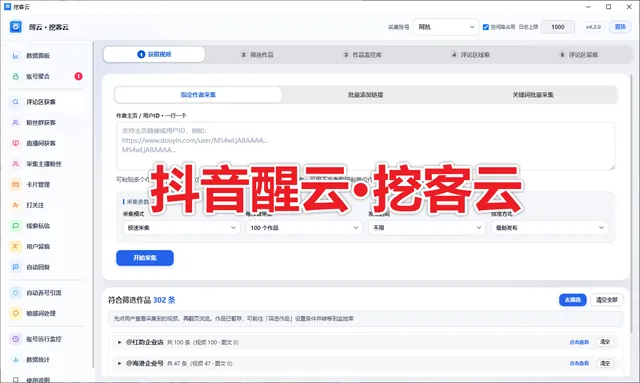
Task: Click the '符合筛选作品' heading text
Action: (x=129, y=300)
